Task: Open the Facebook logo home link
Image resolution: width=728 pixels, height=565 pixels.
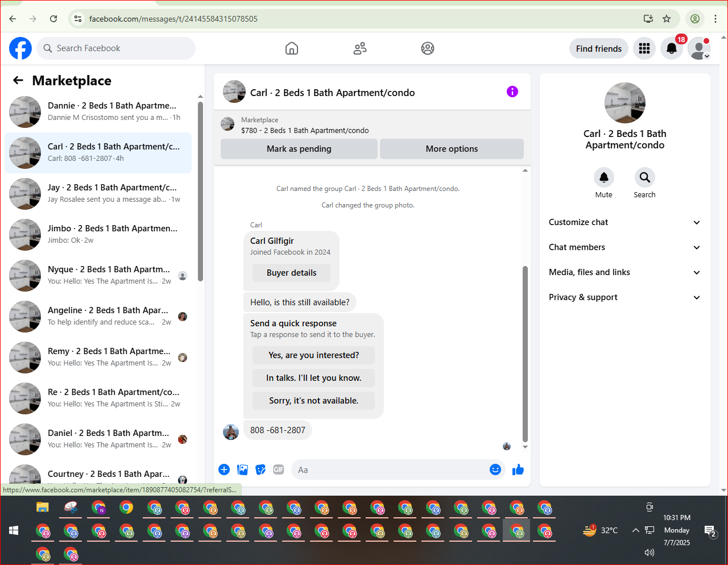Action: tap(20, 48)
